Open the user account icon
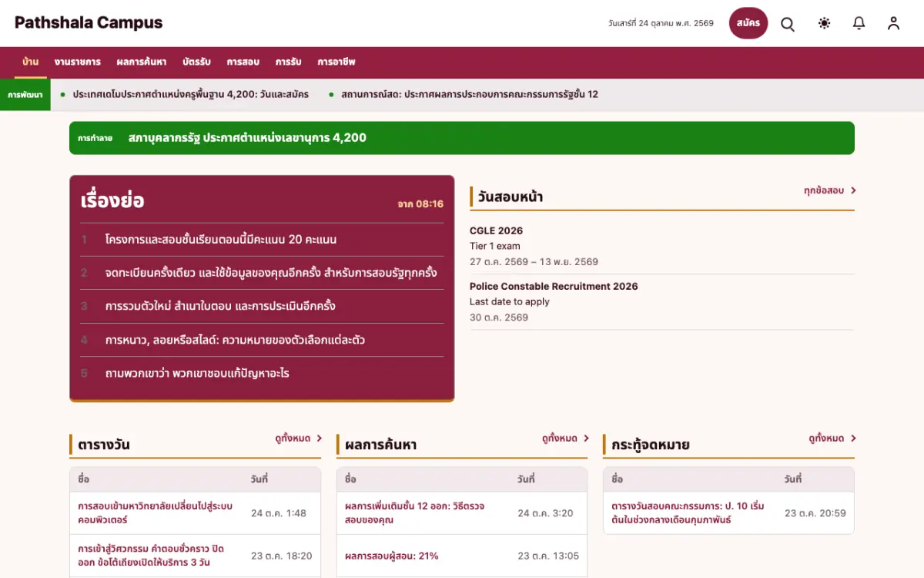 (x=893, y=23)
